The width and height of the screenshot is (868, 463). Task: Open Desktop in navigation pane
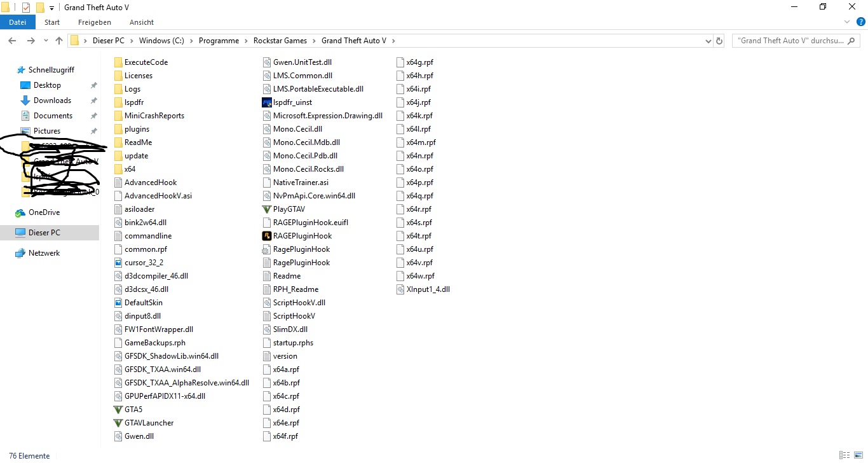(x=47, y=85)
